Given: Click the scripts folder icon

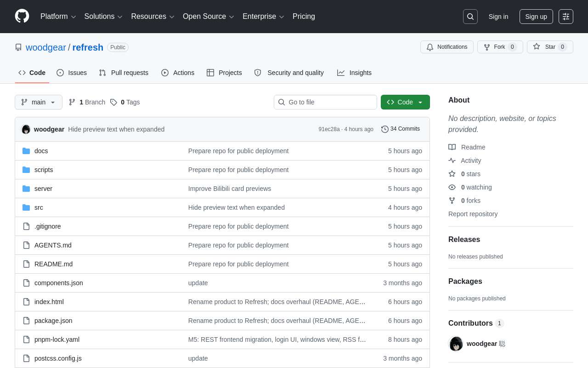Looking at the screenshot, I should 26,170.
